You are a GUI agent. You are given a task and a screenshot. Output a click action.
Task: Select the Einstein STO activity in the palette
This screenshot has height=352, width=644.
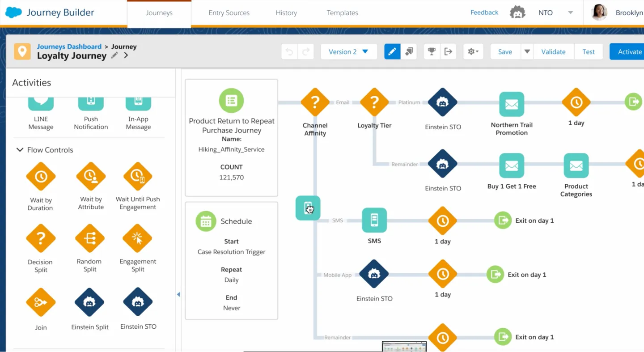coord(138,302)
